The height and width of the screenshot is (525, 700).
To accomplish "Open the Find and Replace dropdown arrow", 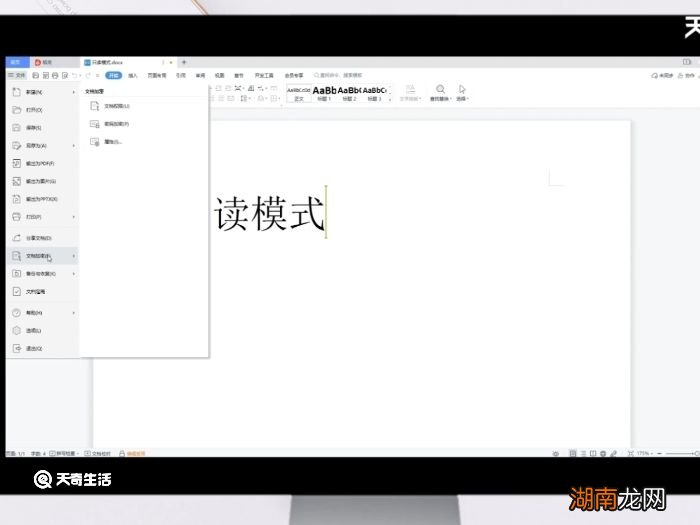I will 451,99.
